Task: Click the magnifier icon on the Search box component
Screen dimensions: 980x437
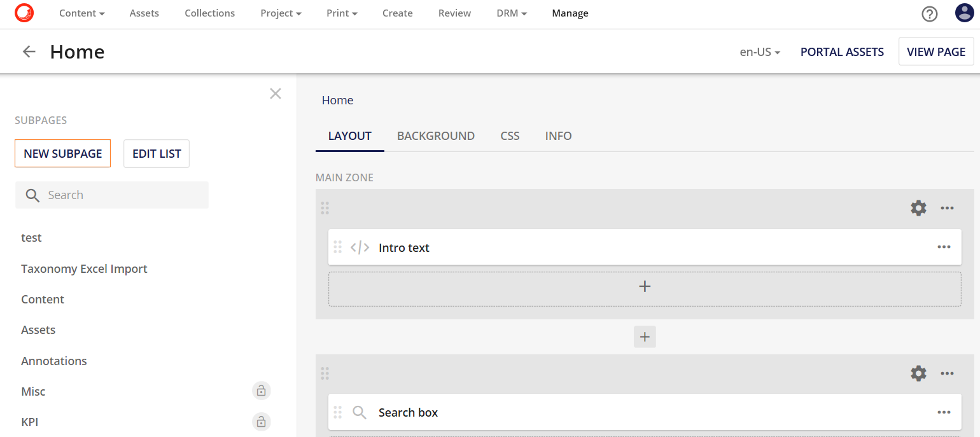Action: [359, 412]
